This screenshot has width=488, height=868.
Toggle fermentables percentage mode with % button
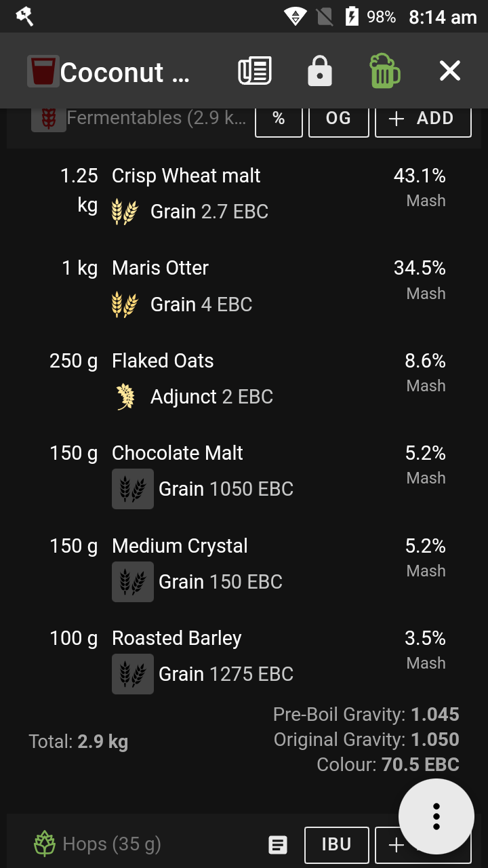(279, 118)
